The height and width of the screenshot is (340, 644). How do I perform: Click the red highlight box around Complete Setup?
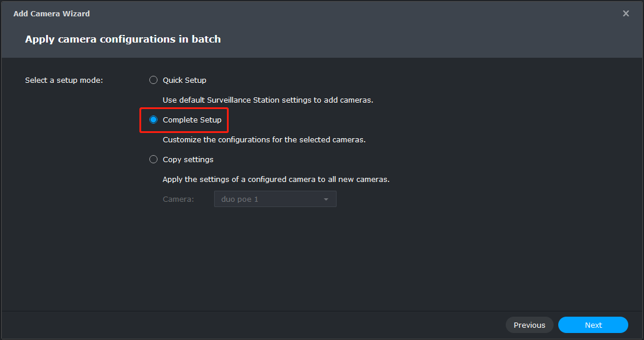tap(184, 120)
